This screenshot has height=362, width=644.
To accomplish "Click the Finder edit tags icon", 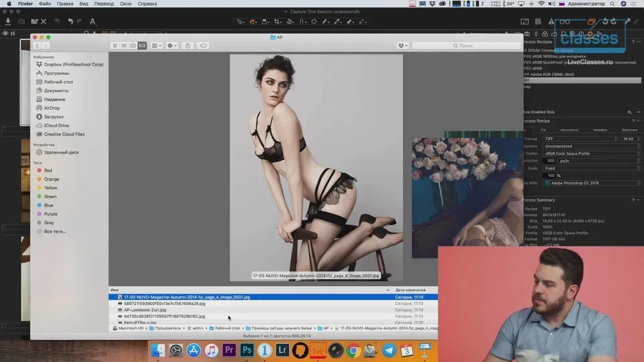I will click(203, 46).
